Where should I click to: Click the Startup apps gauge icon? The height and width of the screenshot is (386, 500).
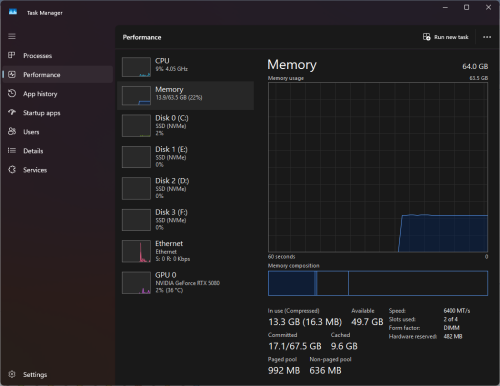click(x=12, y=112)
